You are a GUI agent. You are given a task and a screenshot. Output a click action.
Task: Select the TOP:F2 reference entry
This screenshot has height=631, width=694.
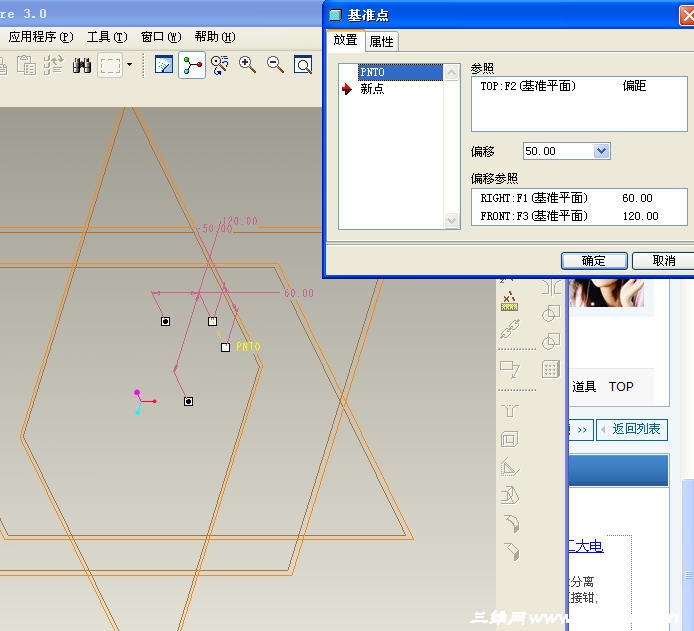tap(528, 86)
